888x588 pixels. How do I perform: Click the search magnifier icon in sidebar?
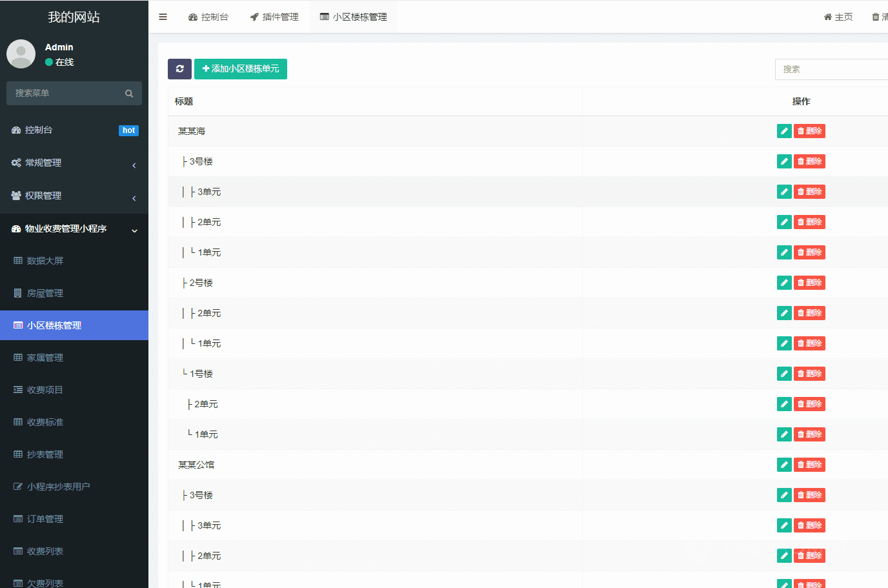pos(129,94)
